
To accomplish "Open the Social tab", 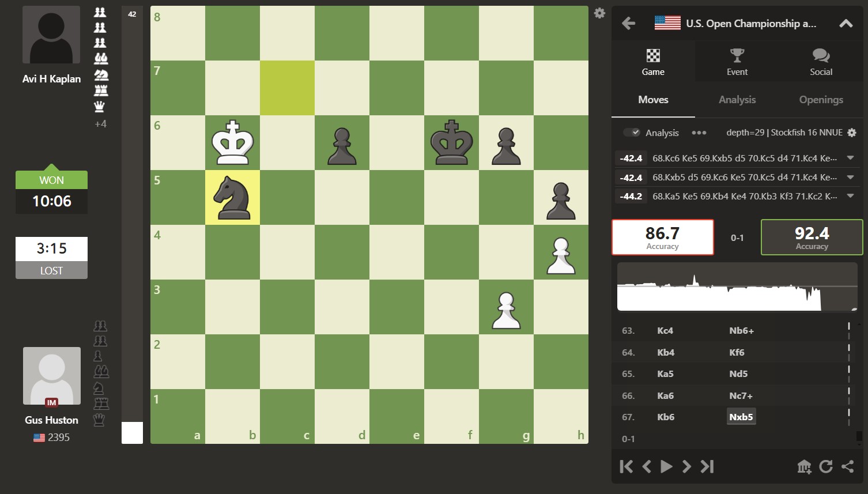I will (821, 62).
